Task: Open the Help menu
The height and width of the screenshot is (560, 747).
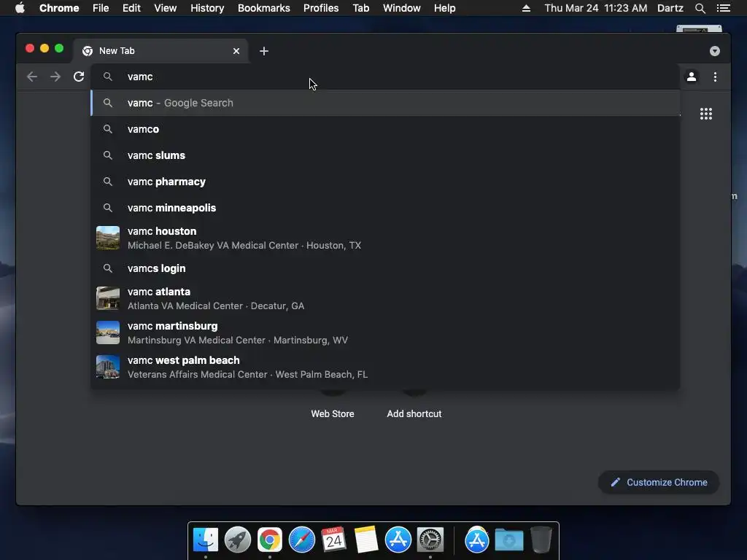Action: tap(444, 8)
